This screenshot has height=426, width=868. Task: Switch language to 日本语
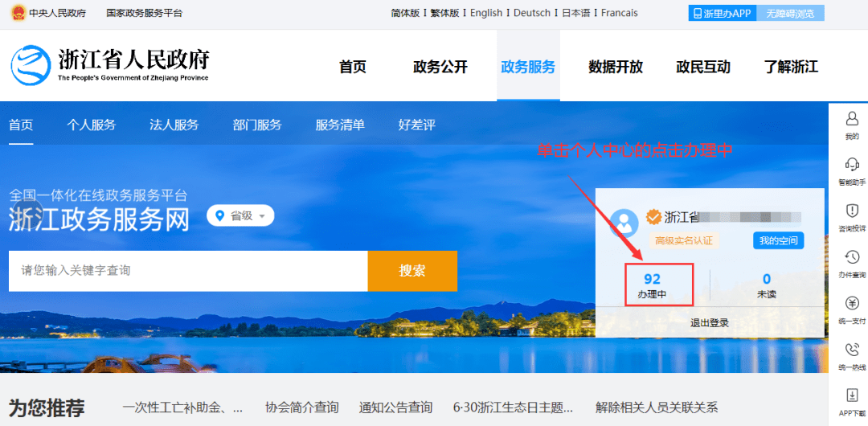coord(576,13)
